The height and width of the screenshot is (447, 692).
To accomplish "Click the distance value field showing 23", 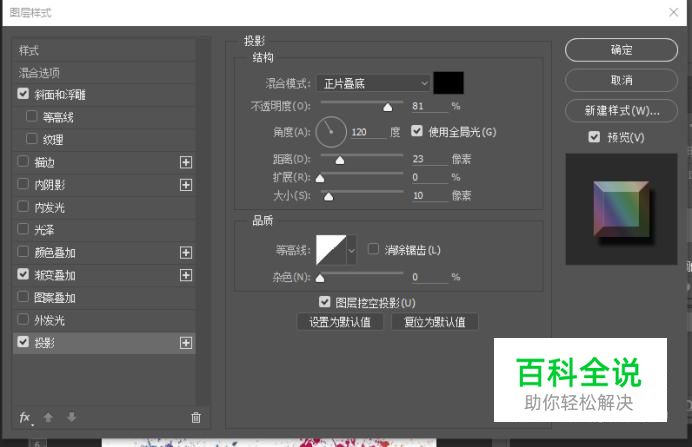I will (x=429, y=159).
